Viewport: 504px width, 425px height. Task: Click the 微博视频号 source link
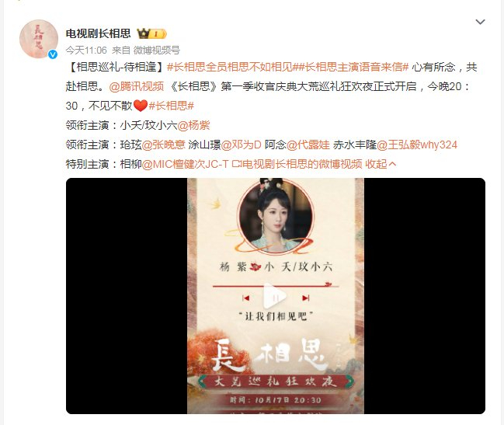tap(157, 51)
